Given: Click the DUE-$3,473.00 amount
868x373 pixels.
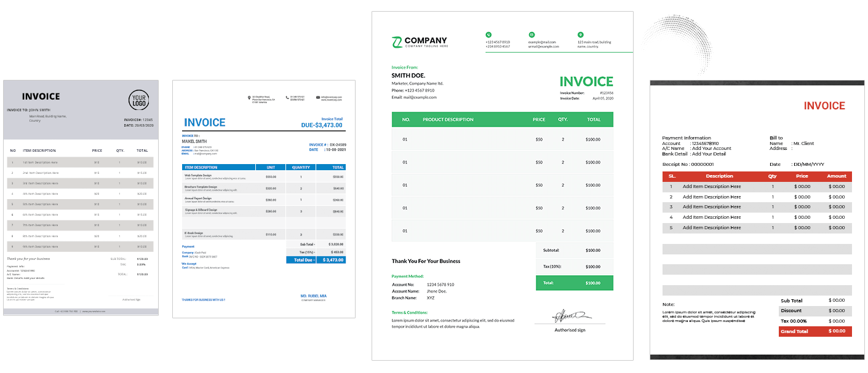Looking at the screenshot, I should pyautogui.click(x=322, y=125).
